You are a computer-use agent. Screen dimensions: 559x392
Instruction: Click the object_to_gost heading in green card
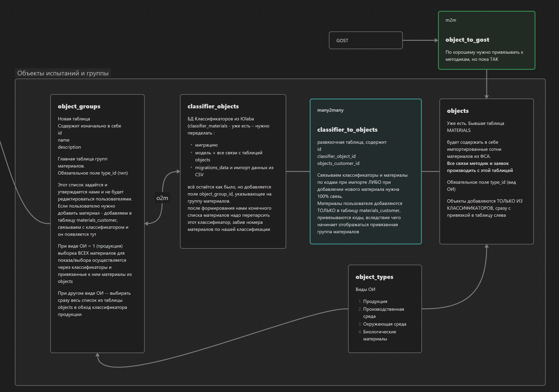[x=467, y=40]
